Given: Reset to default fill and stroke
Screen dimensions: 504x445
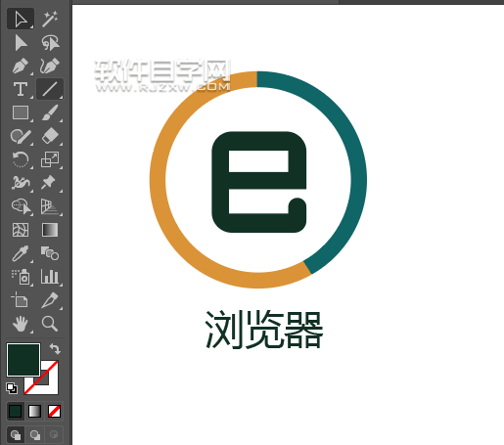Looking at the screenshot, I should point(12,388).
